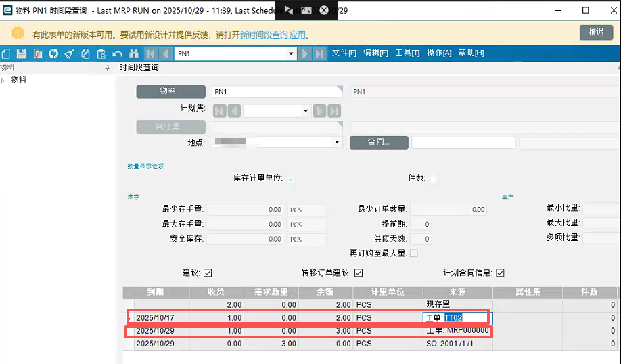Click the 来源 column header
Image resolution: width=621 pixels, height=364 pixels.
[457, 292]
